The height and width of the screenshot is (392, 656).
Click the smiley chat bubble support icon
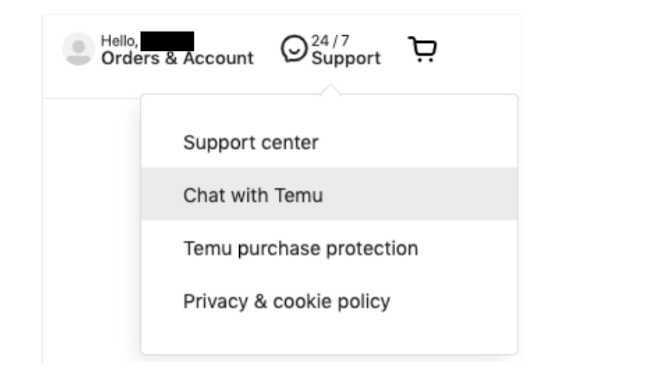[294, 49]
